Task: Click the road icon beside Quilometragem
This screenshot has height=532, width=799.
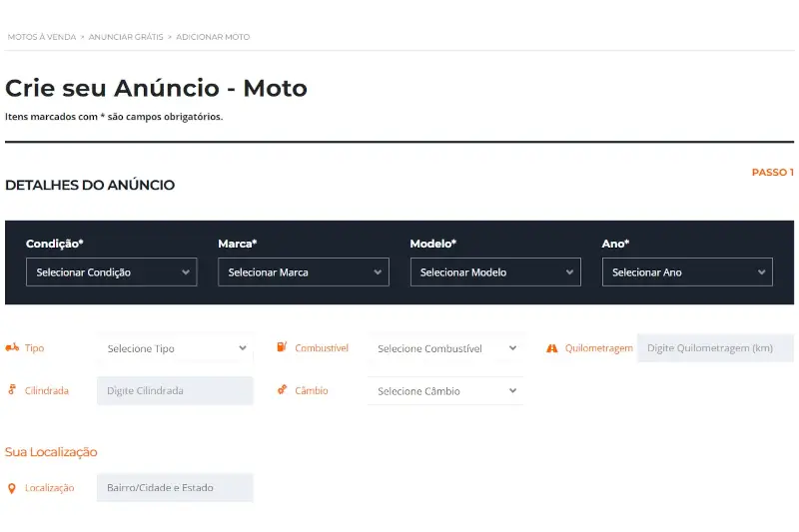Action: (551, 348)
